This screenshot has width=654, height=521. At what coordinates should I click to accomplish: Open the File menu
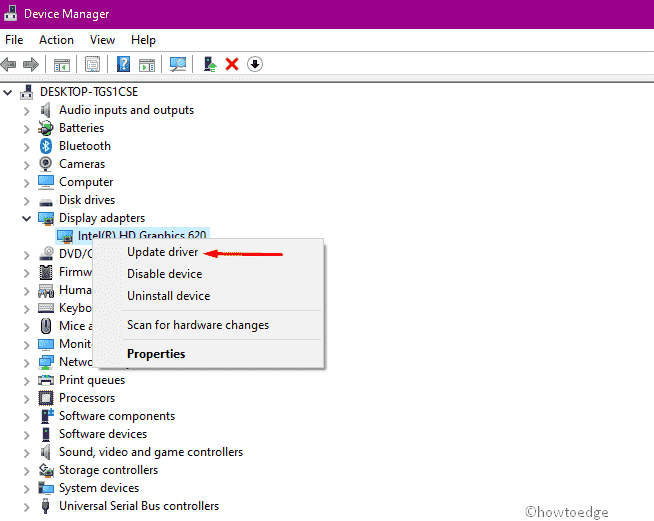pos(14,40)
